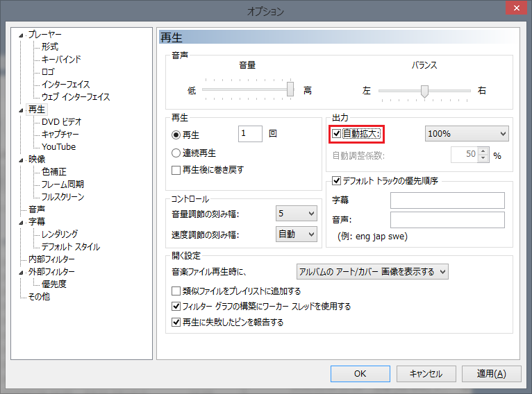The height and width of the screenshot is (394, 532).
Task: Click the 字幕 track priority input field
Action: pyautogui.click(x=447, y=200)
